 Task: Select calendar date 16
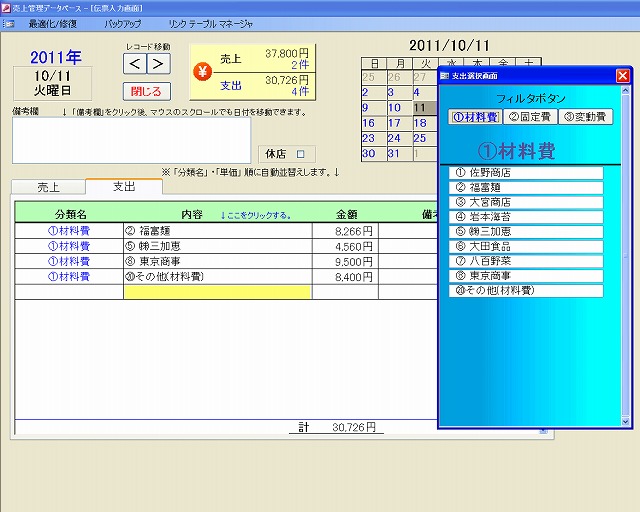(374, 123)
